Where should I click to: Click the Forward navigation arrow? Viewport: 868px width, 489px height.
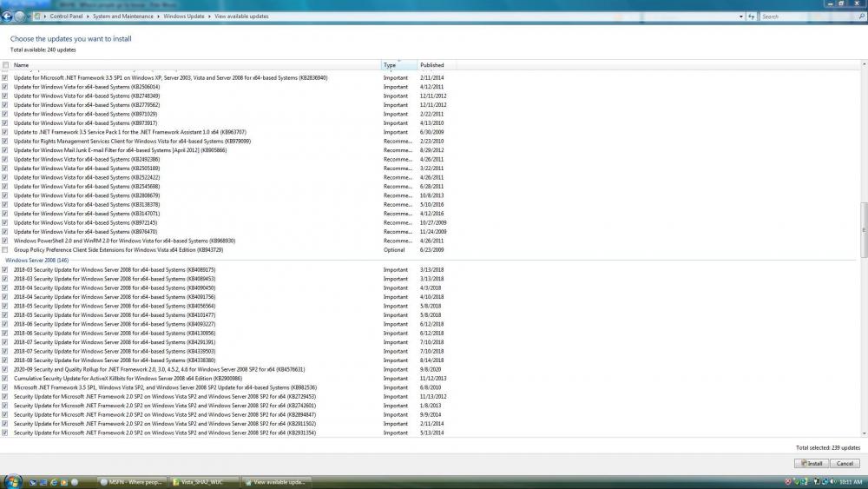coord(19,17)
